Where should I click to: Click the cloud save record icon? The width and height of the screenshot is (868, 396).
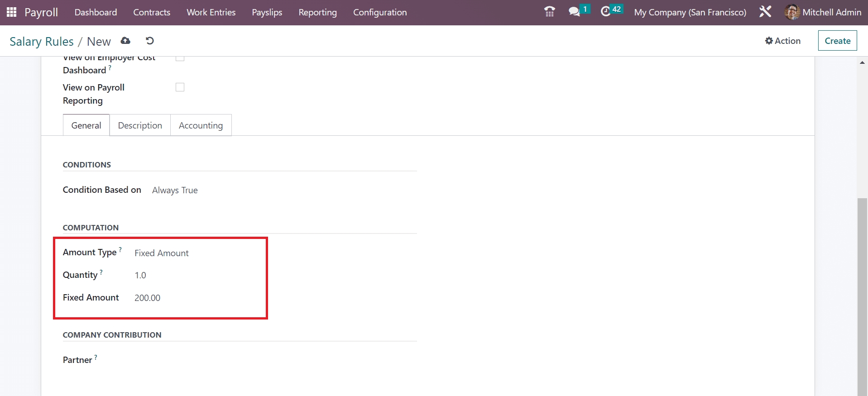(125, 41)
